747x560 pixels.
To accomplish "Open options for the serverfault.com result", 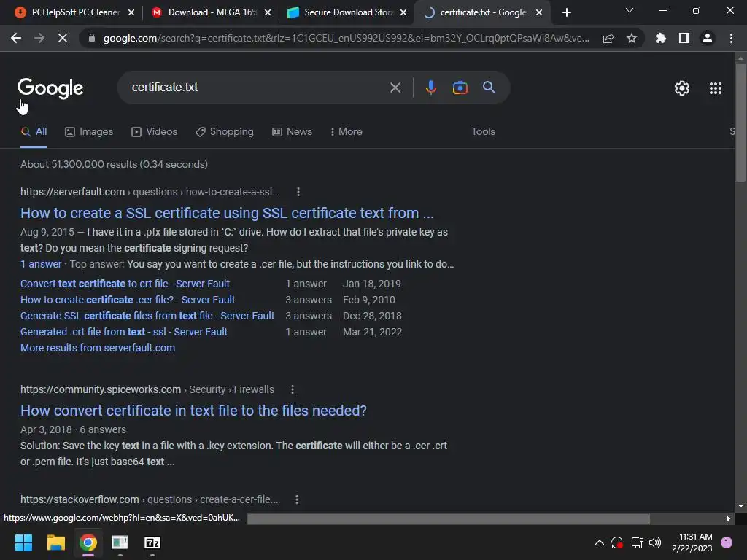I will point(298,192).
